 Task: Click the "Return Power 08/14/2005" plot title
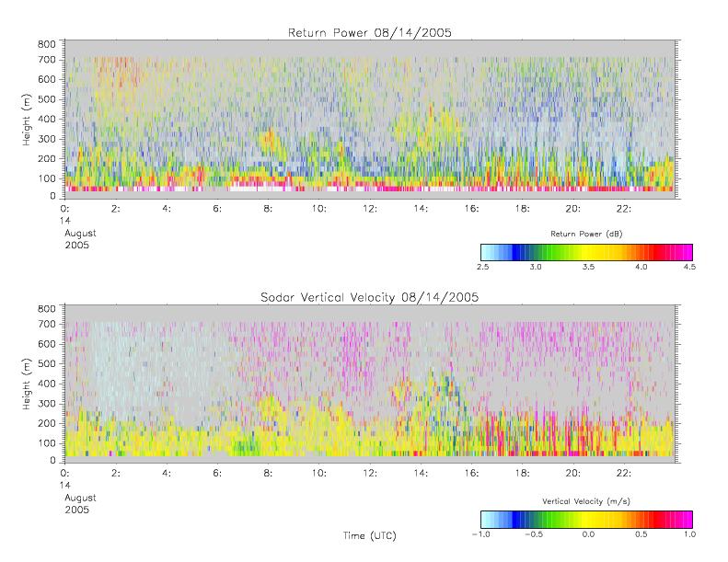370,32
